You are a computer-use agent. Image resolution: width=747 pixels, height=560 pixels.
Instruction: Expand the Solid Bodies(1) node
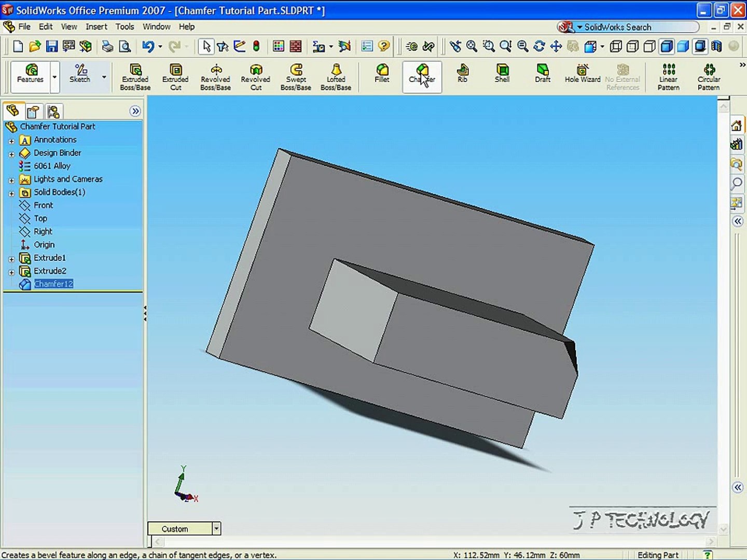click(x=11, y=193)
